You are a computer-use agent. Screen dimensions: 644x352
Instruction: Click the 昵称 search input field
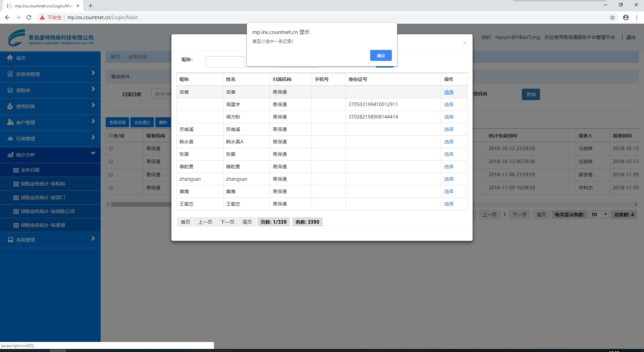(225, 62)
